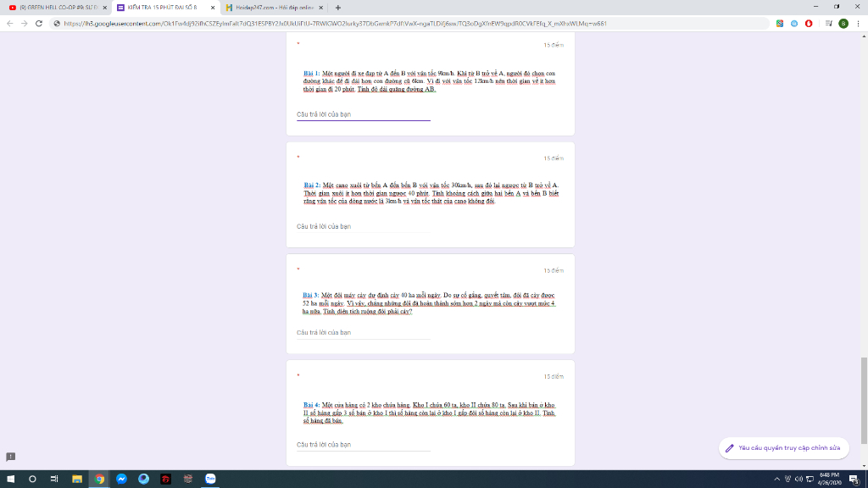Open Messenger from the taskbar
This screenshot has width=868, height=488.
pos(121,480)
